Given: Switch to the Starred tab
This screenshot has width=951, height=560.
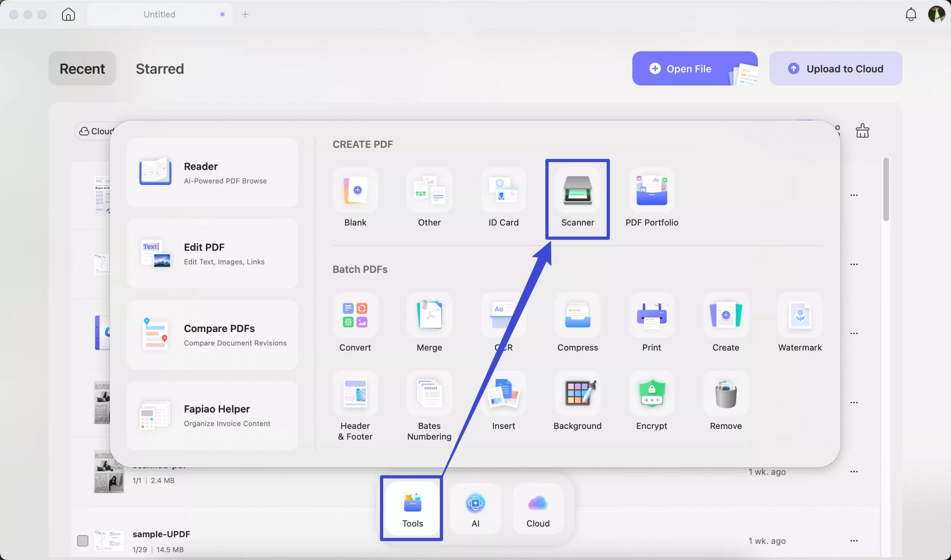Looking at the screenshot, I should coord(160,69).
